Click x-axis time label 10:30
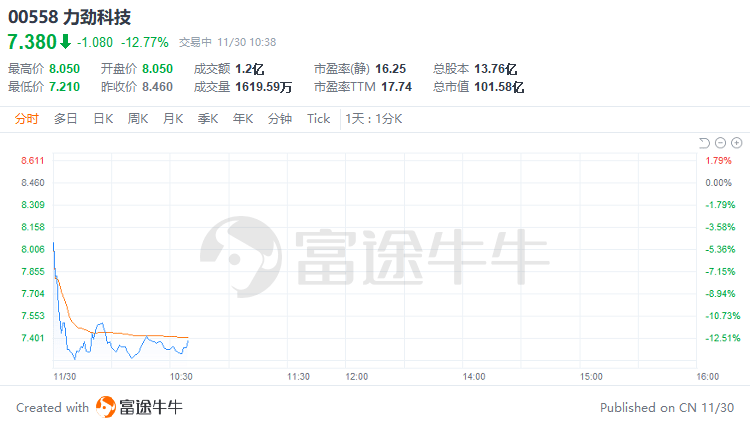The image size is (750, 428). coord(181,377)
